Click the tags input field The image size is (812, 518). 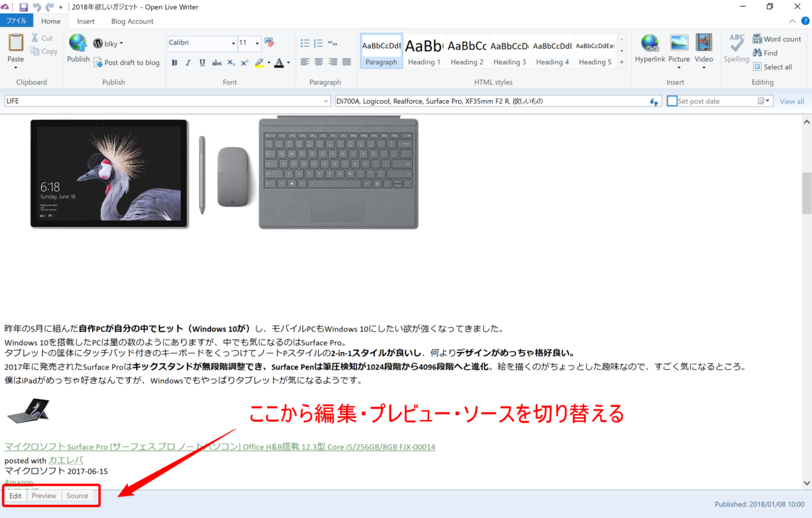coord(491,101)
